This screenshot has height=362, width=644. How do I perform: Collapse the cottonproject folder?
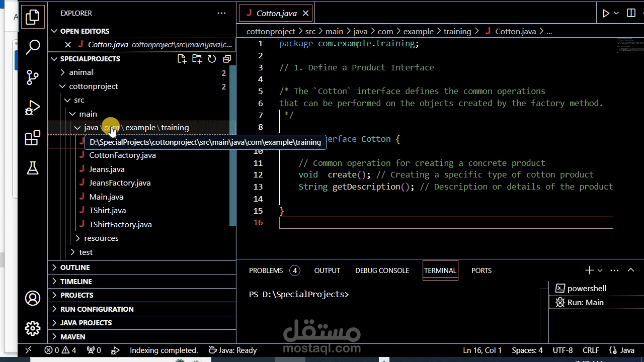tap(142, 86)
